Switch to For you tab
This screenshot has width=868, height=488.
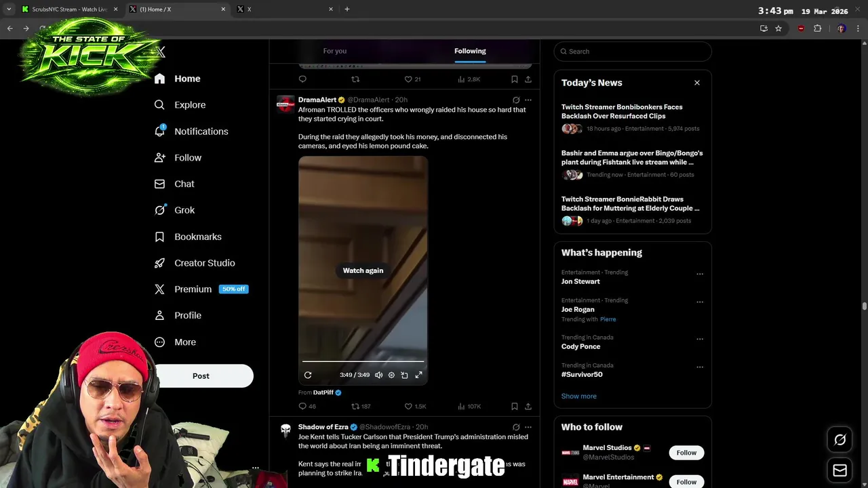(x=335, y=51)
